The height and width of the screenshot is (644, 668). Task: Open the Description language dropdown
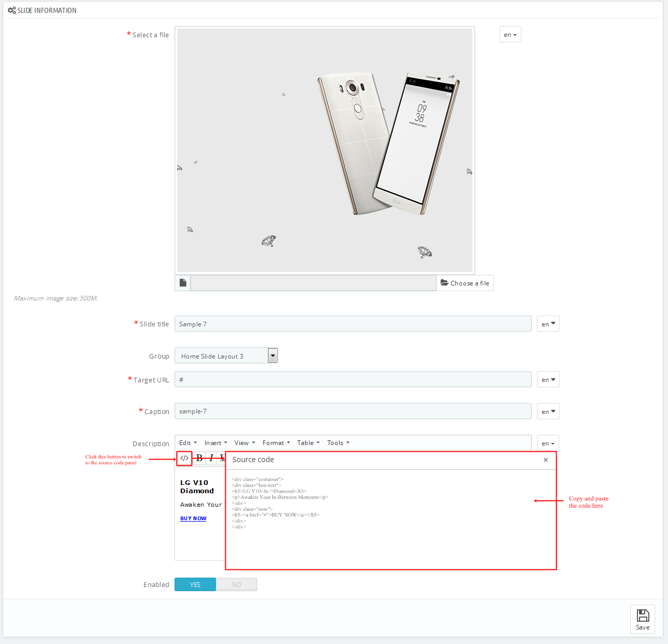[x=548, y=443]
